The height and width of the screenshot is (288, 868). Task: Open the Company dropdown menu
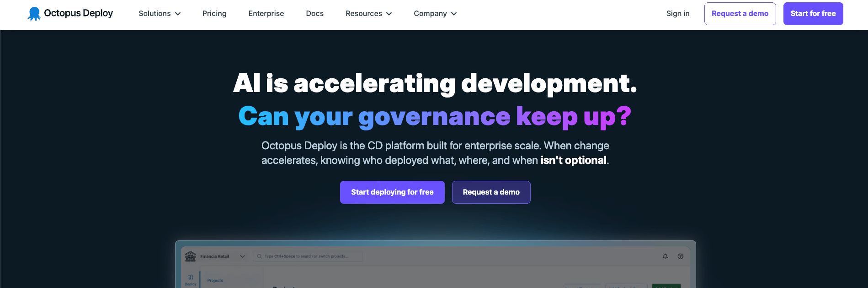[435, 14]
